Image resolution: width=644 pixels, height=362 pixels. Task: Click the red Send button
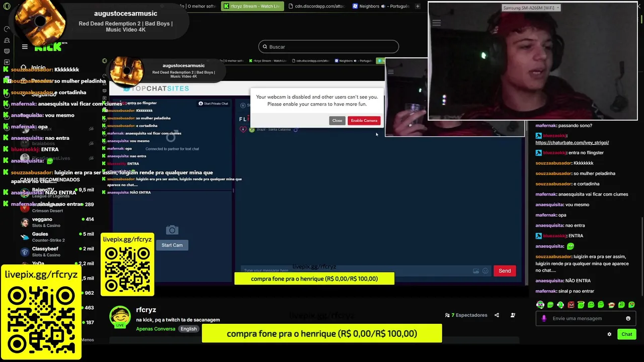pyautogui.click(x=505, y=271)
